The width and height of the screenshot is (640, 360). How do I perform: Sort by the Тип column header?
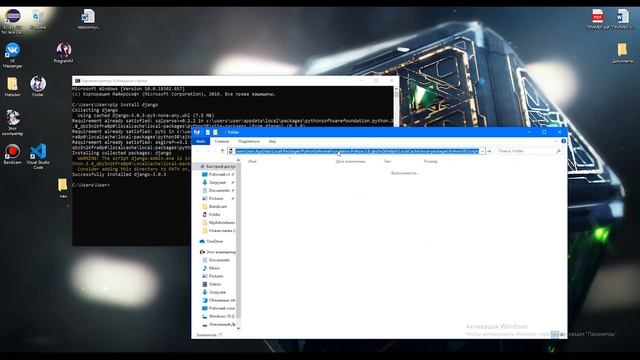[387, 161]
